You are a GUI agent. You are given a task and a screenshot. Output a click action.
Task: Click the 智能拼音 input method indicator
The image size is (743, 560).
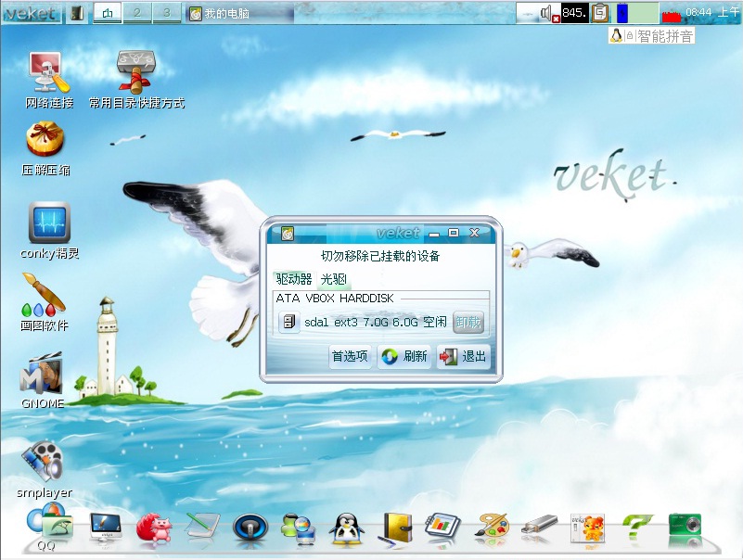click(x=664, y=36)
